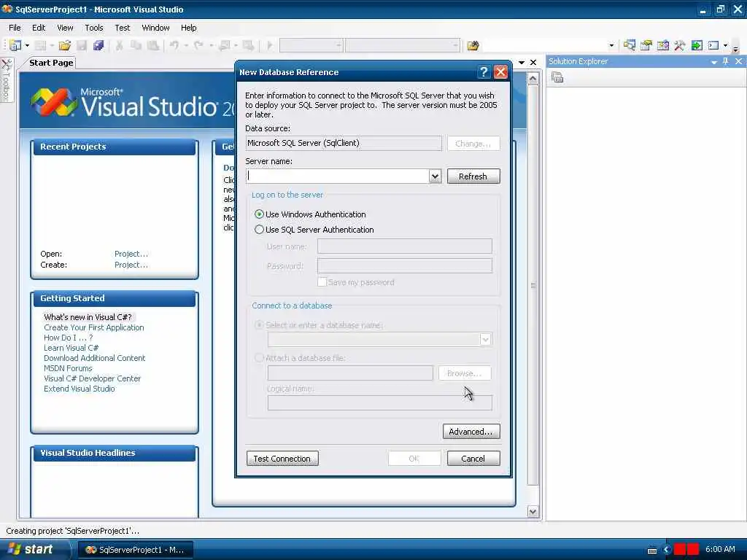This screenshot has width=747, height=560.
Task: Open the Window menu
Action: [156, 28]
